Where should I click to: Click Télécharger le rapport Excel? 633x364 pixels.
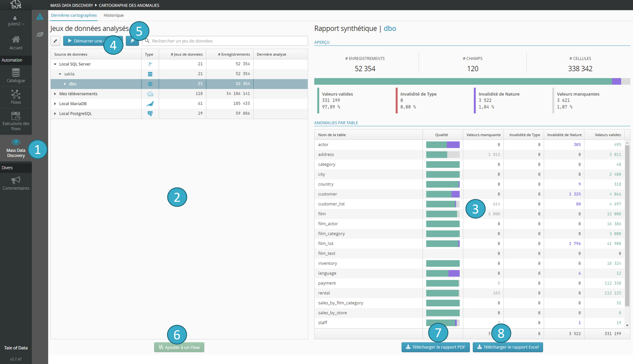point(508,347)
